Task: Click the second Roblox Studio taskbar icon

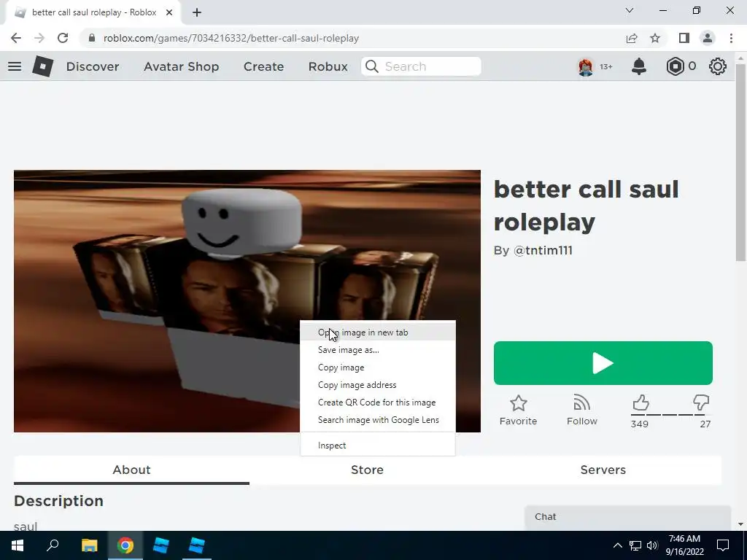Action: point(196,545)
